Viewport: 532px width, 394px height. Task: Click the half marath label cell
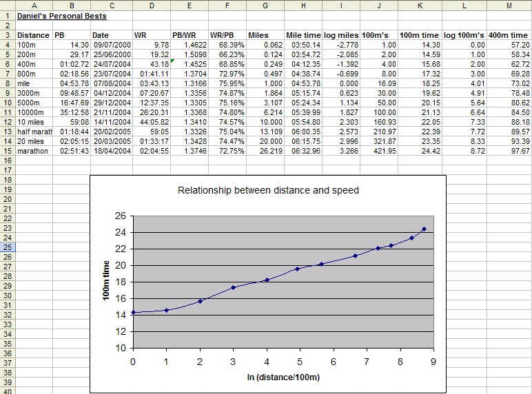(x=34, y=131)
